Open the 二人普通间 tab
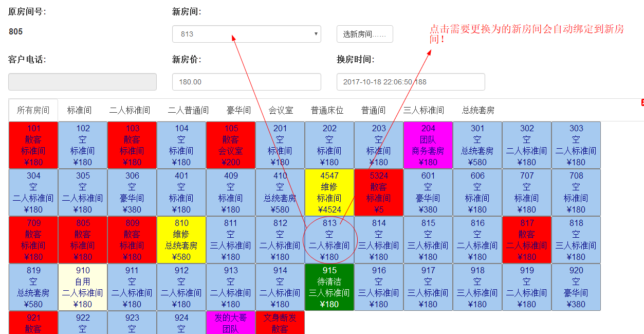Screen dimensions: 644x334 coord(189,110)
